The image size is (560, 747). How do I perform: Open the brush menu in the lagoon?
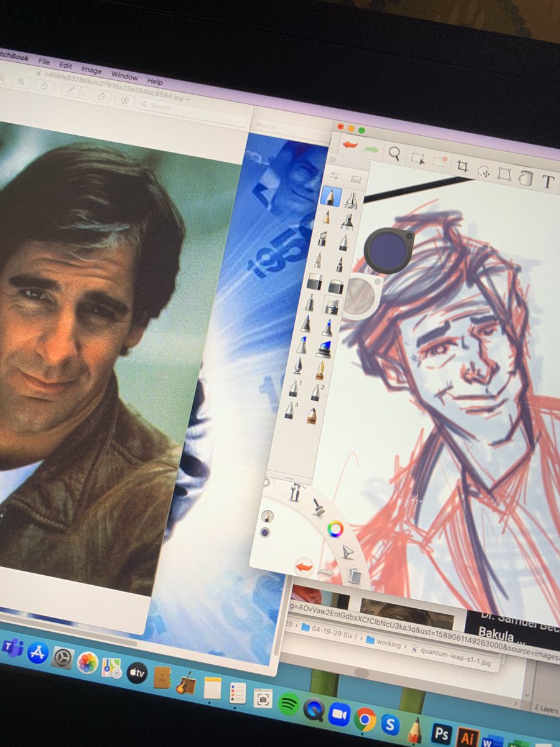(319, 507)
